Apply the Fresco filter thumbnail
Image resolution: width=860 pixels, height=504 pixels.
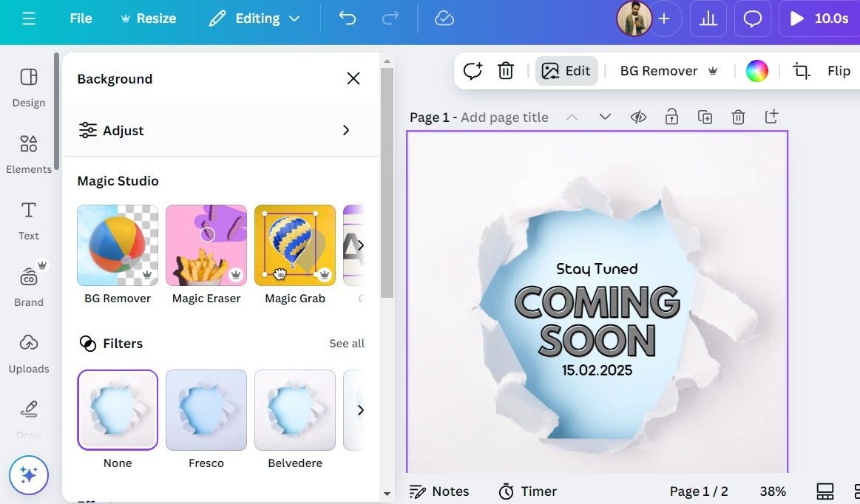206,409
